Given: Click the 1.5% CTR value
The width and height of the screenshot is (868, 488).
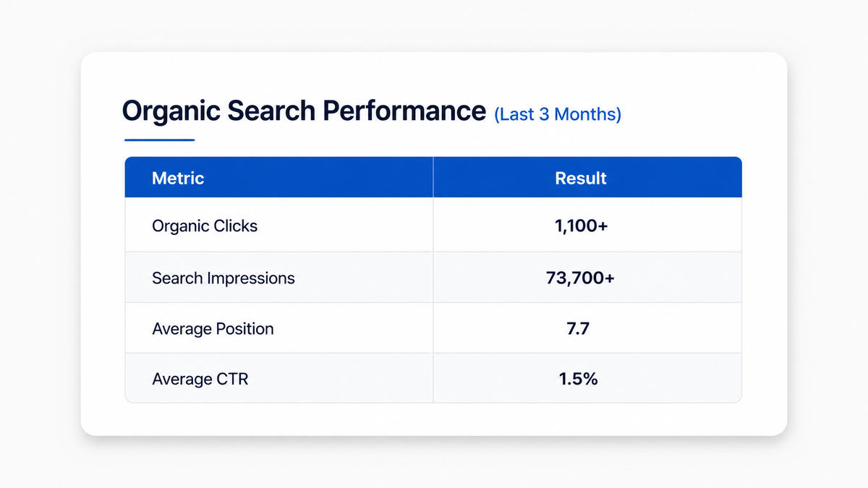Looking at the screenshot, I should tap(578, 378).
